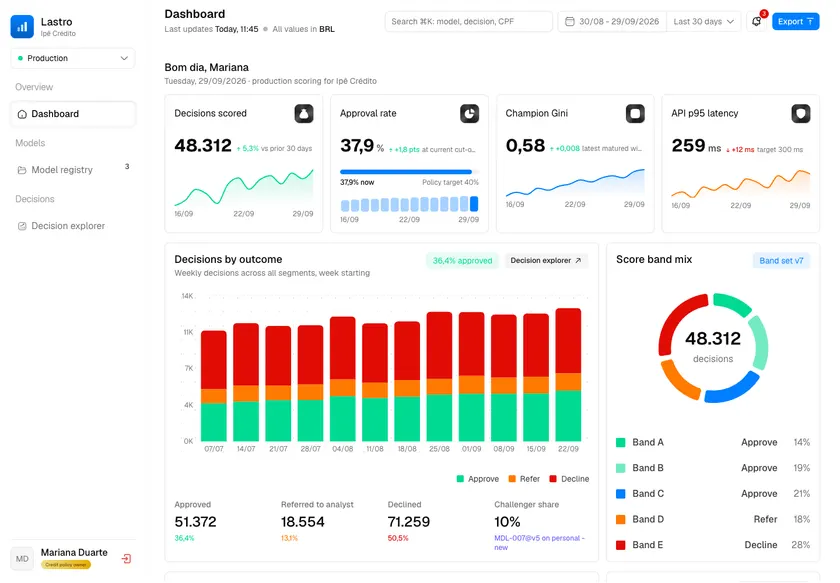Click the 22/09 bar in outcome chart

(568, 375)
